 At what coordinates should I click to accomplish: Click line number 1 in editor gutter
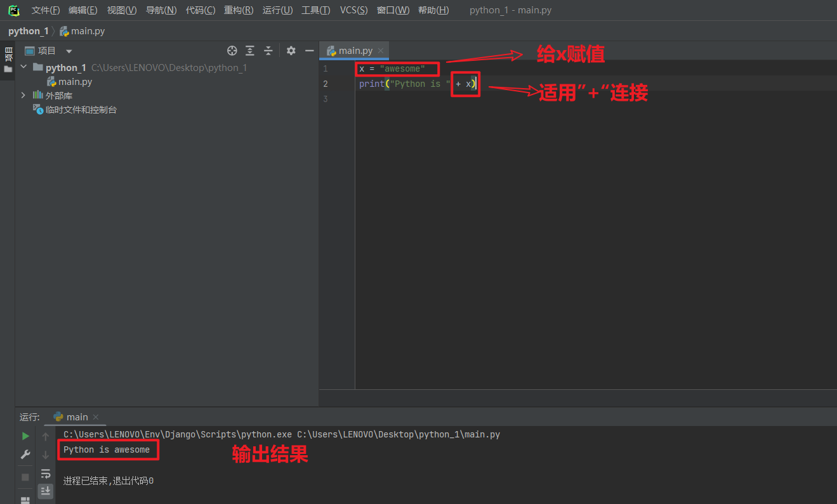(326, 68)
